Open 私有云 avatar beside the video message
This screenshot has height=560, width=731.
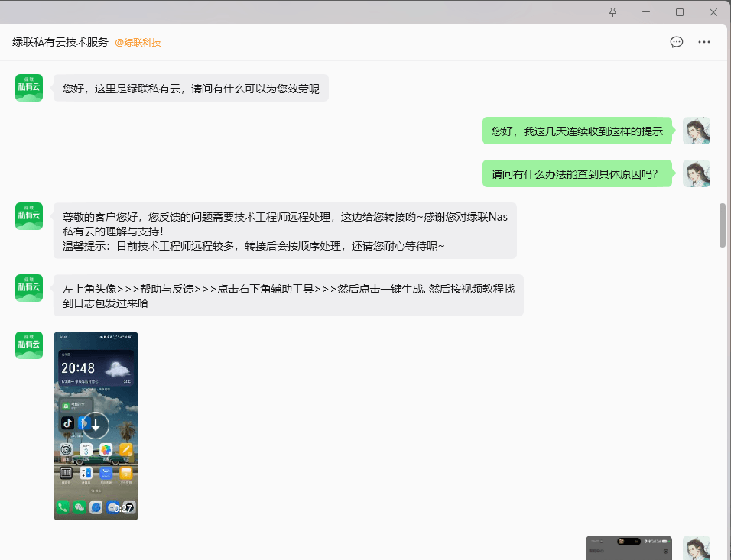29,345
